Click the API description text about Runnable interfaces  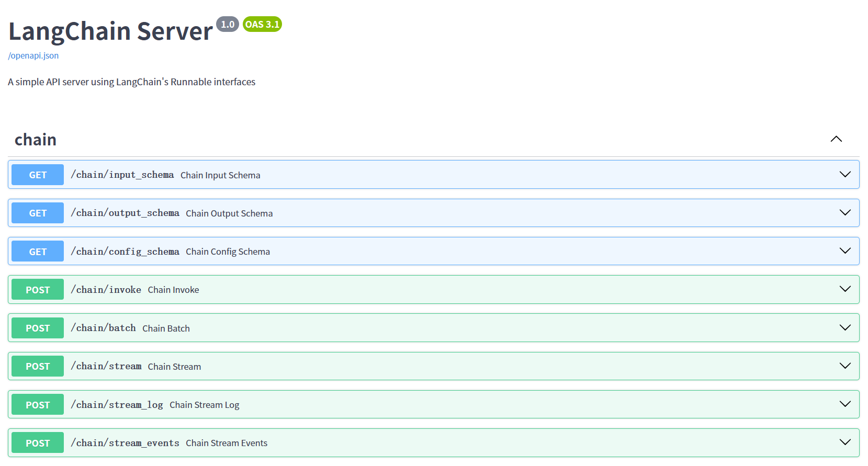(x=131, y=82)
